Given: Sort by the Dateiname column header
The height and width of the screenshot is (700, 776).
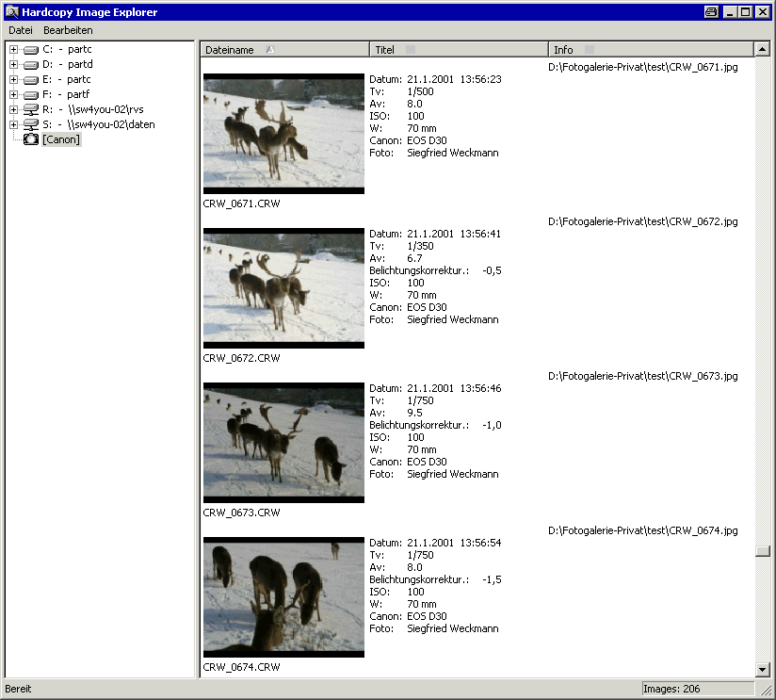Looking at the screenshot, I should click(284, 50).
